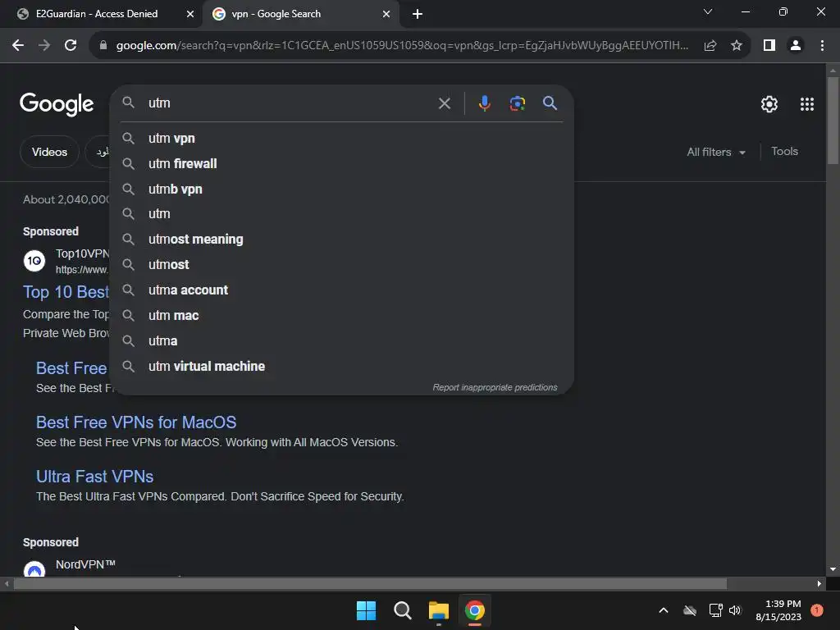The width and height of the screenshot is (840, 630).
Task: Open the network status tray icon
Action: [715, 610]
